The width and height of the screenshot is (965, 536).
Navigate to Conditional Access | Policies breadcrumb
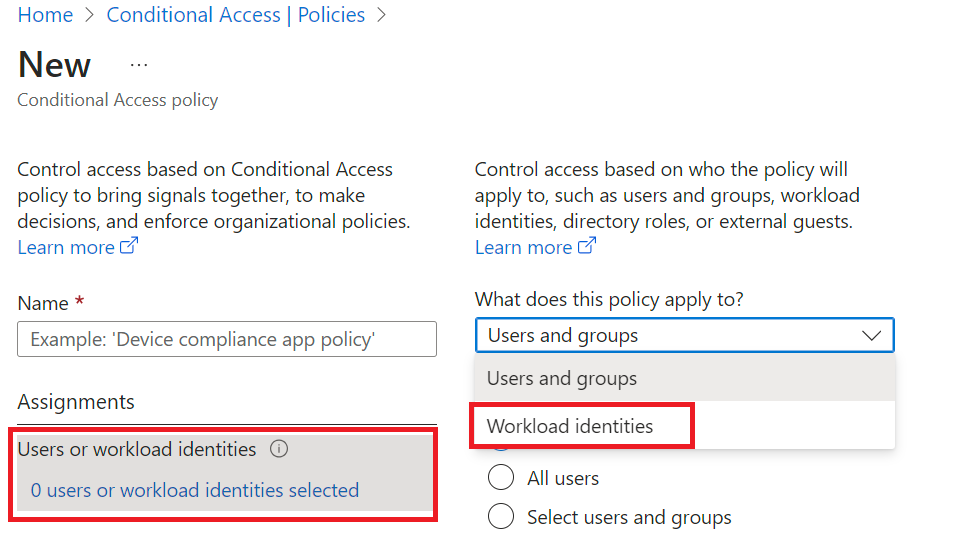[235, 16]
